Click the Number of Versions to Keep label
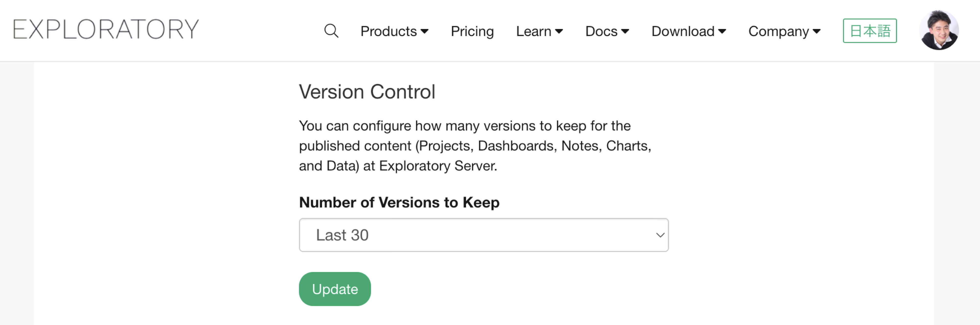The width and height of the screenshot is (980, 325). (399, 202)
